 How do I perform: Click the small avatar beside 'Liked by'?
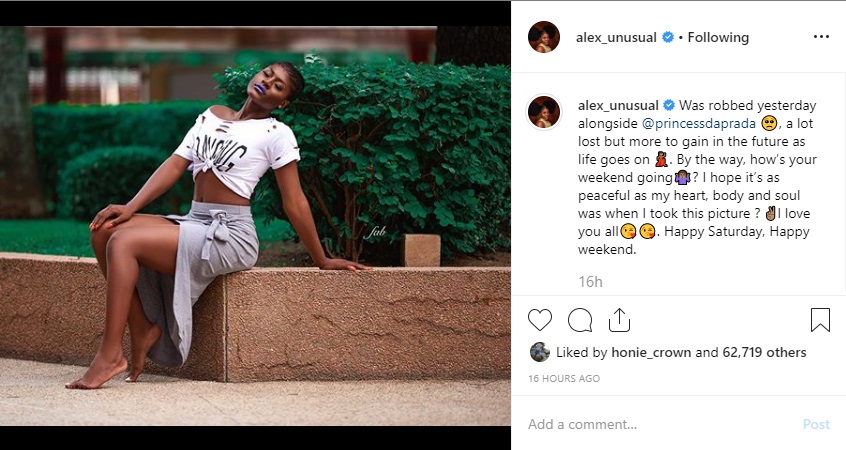point(539,352)
